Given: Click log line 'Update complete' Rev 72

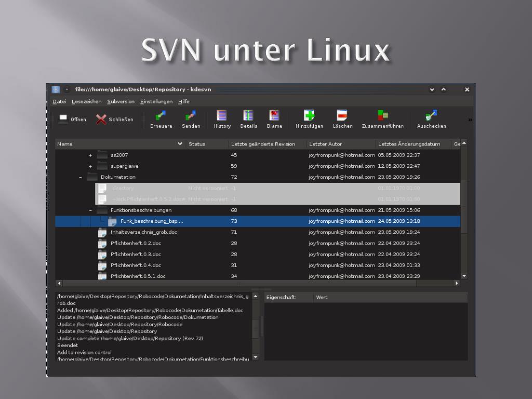Looking at the screenshot, I should (130, 338).
